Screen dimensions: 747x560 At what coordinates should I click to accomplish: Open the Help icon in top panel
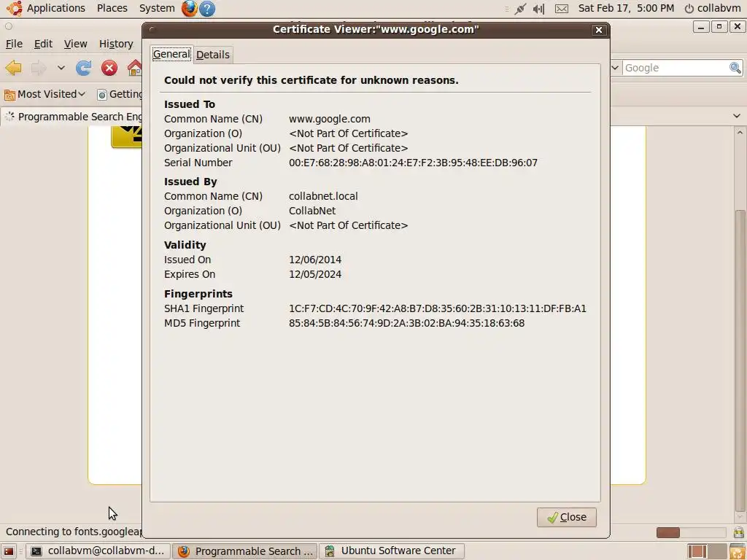[206, 9]
